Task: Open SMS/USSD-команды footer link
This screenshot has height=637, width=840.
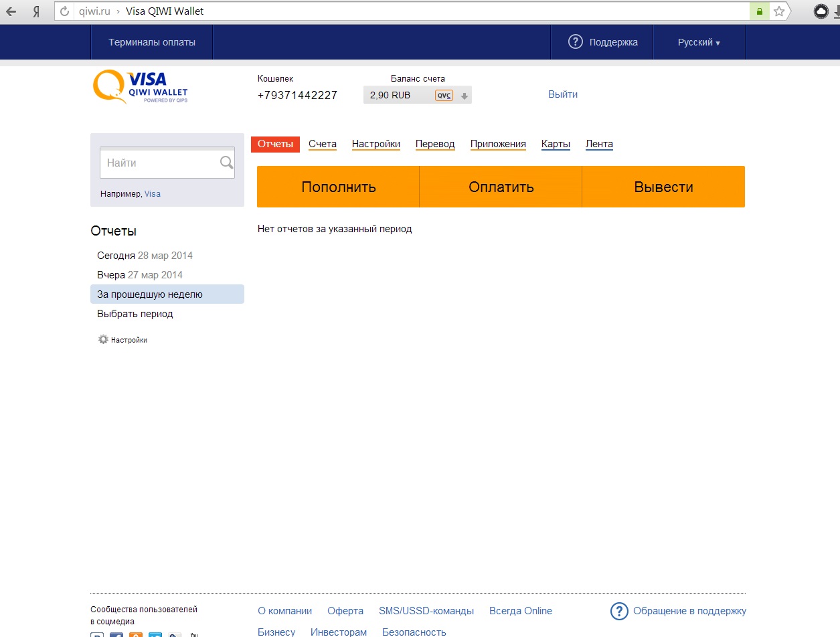Action: click(426, 611)
